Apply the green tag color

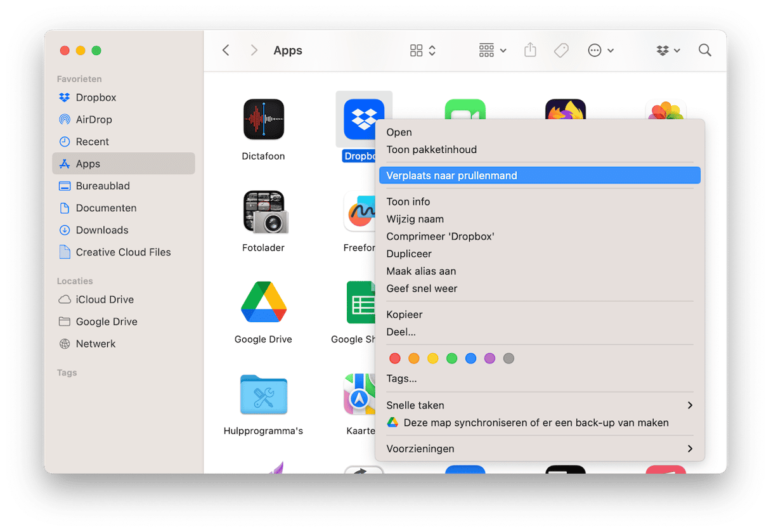452,358
